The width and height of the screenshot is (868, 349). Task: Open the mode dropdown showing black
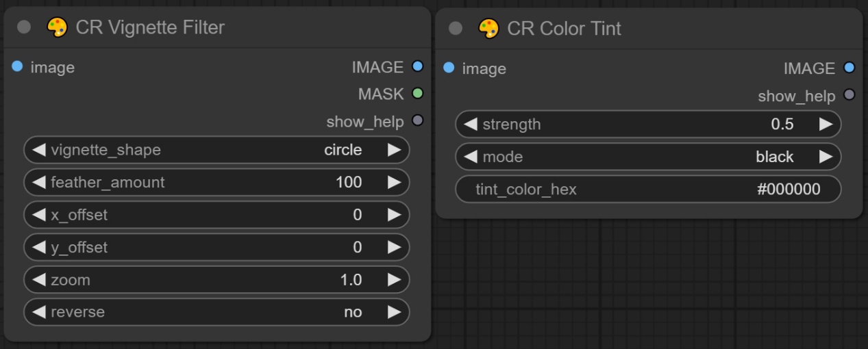(647, 157)
